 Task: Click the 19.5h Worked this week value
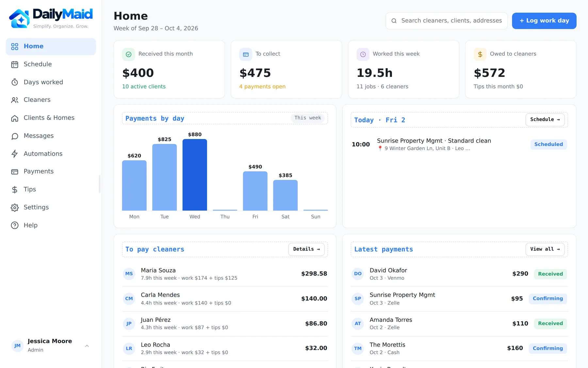374,73
